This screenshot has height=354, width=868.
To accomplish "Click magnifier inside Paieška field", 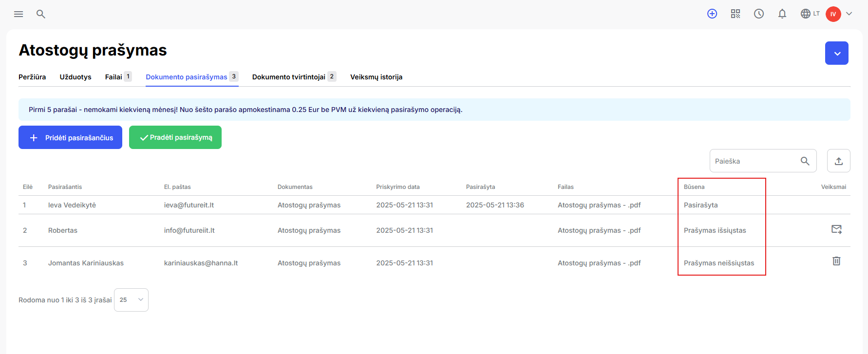I will [x=805, y=161].
